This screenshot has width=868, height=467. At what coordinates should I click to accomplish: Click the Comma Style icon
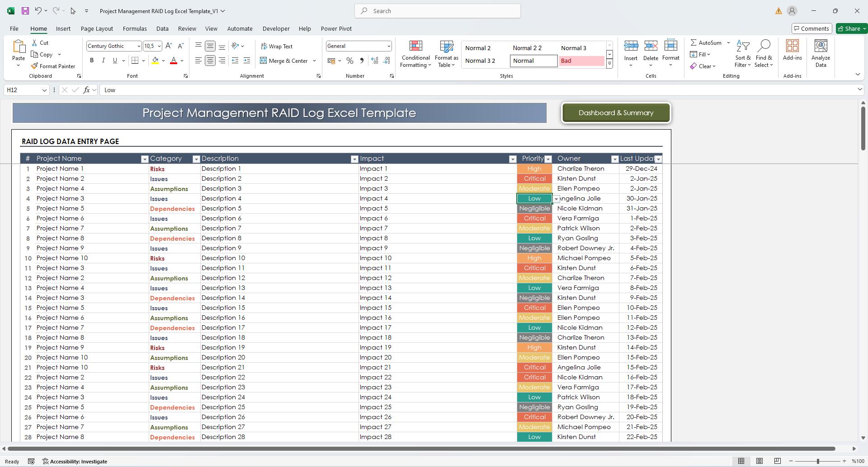pyautogui.click(x=361, y=61)
